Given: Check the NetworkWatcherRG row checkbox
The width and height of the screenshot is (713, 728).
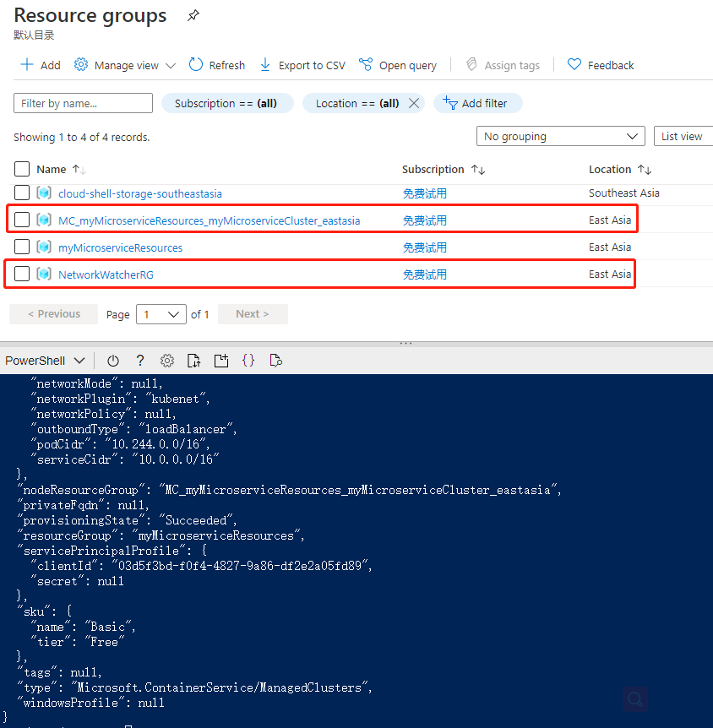Looking at the screenshot, I should click(22, 274).
